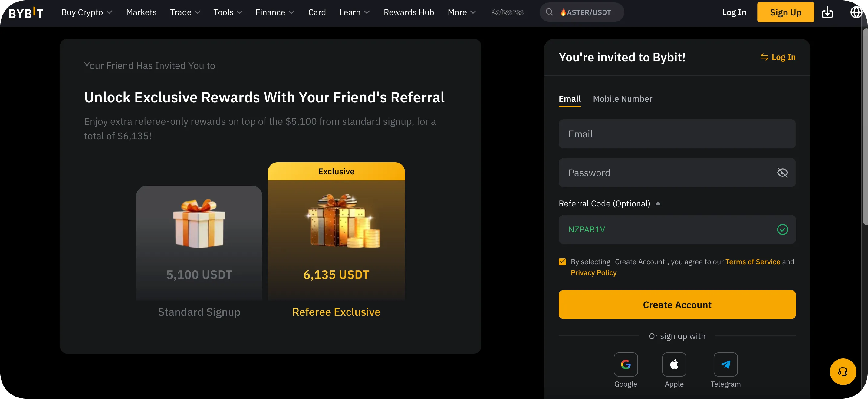
Task: Click the search magnifier icon
Action: [x=549, y=12]
